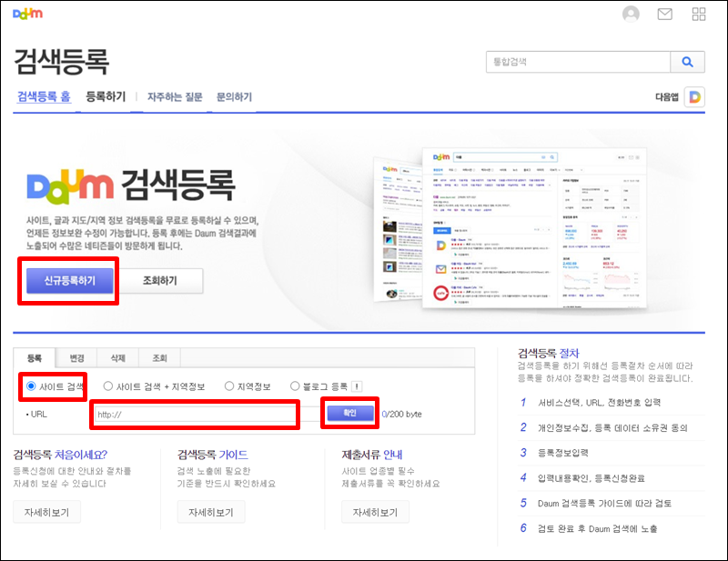The height and width of the screenshot is (561, 728).
Task: Click the 검색등록 처음이세요? heading
Action: 60,455
